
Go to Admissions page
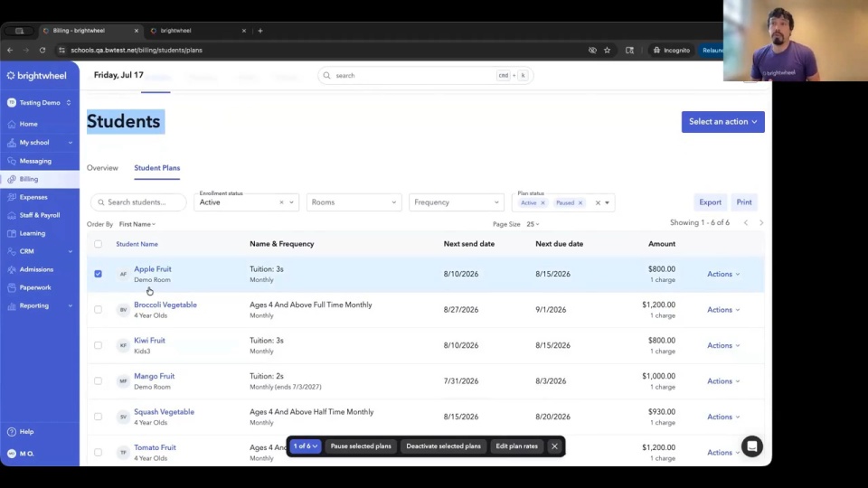(36, 269)
